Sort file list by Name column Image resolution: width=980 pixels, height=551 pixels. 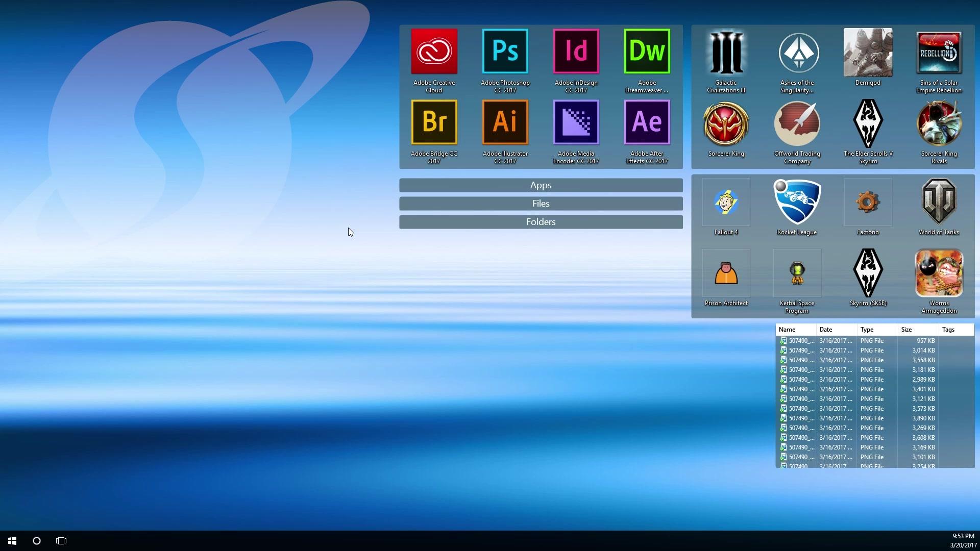tap(796, 330)
